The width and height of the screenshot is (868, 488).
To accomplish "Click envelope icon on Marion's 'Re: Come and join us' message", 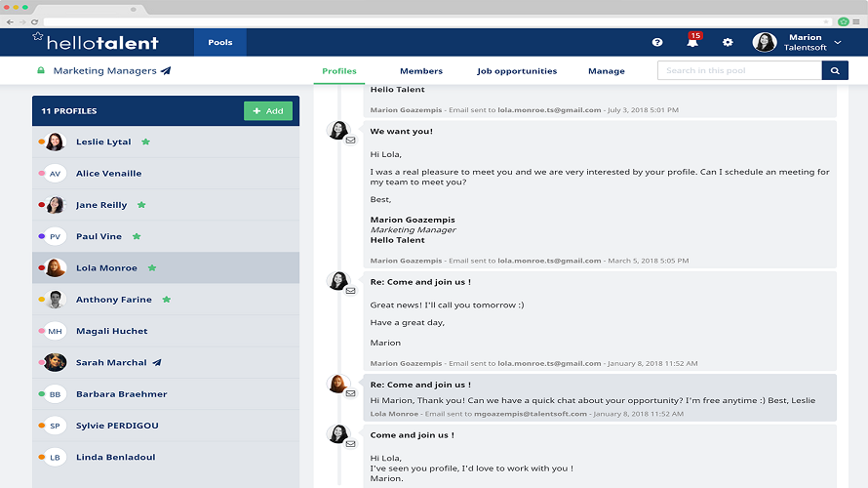I will (x=350, y=291).
